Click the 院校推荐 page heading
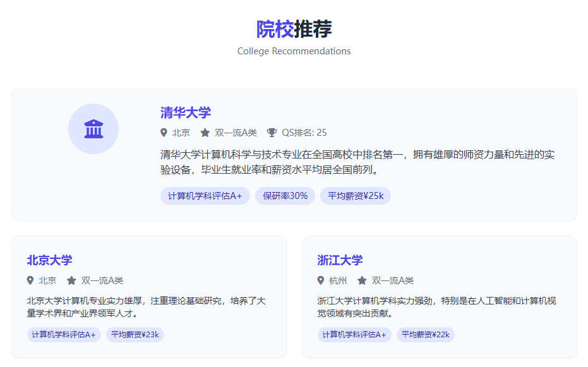Screen dimensions: 588x367 point(294,29)
